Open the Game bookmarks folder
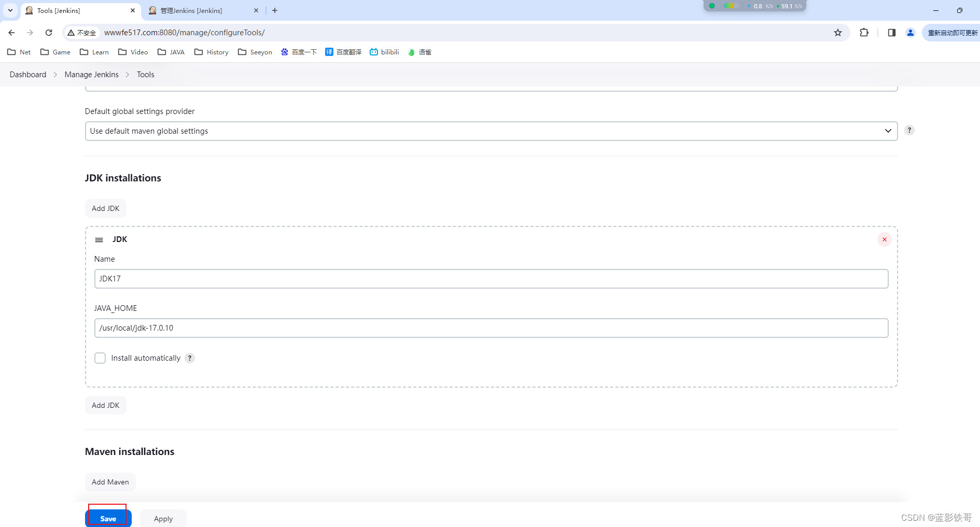 click(55, 52)
